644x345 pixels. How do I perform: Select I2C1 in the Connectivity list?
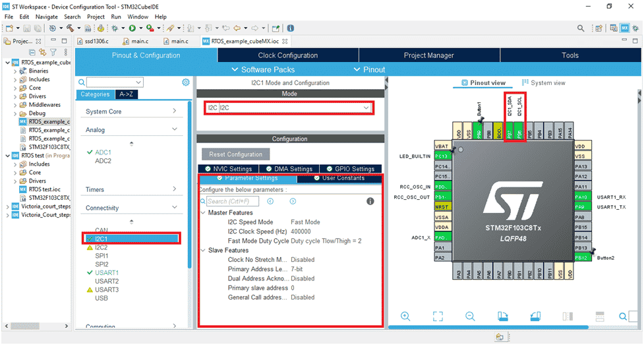click(x=131, y=239)
